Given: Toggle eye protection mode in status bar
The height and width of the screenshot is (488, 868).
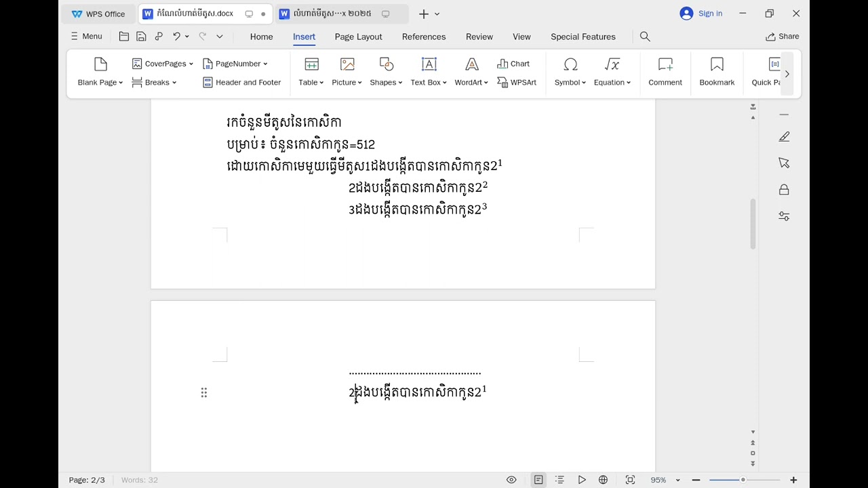Looking at the screenshot, I should coord(511,480).
